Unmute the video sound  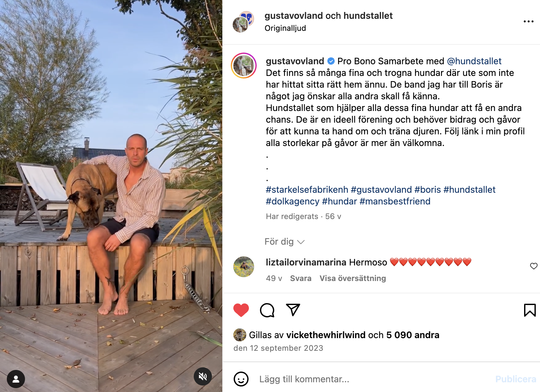pyautogui.click(x=203, y=376)
